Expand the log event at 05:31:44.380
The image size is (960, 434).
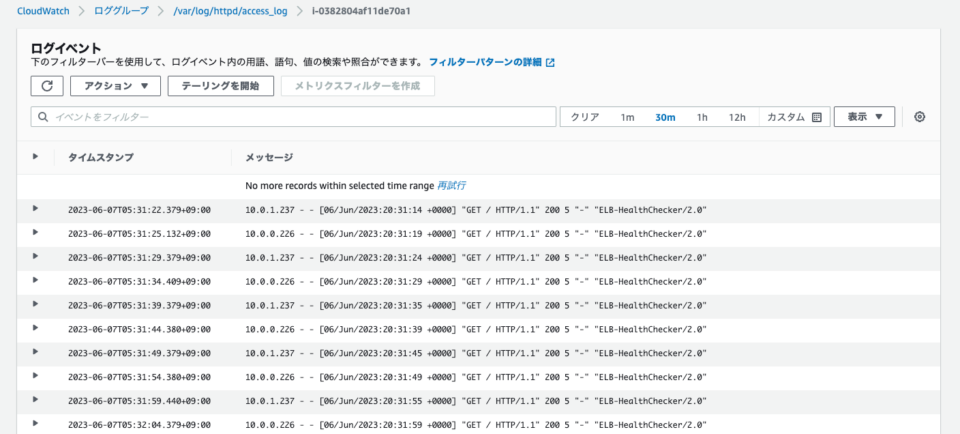(x=36, y=329)
